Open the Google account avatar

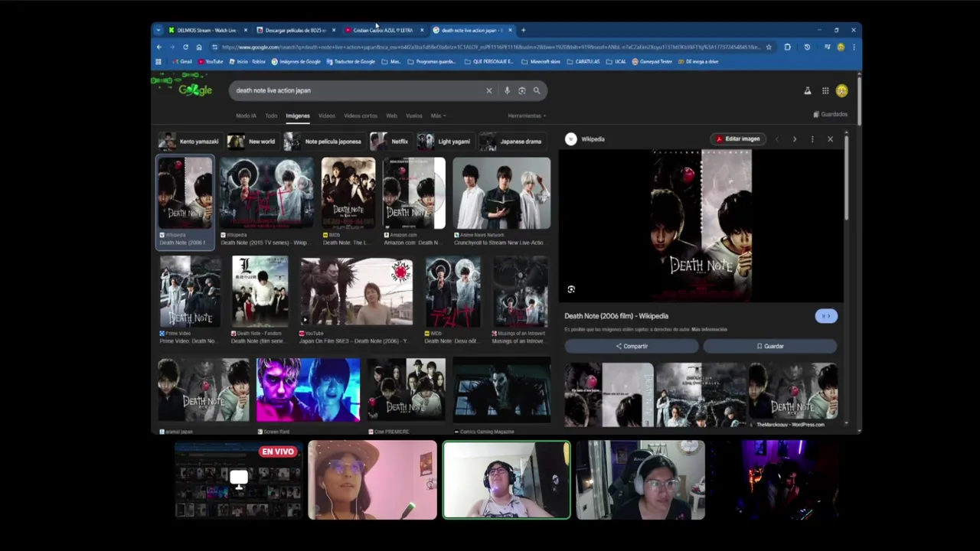(x=841, y=90)
